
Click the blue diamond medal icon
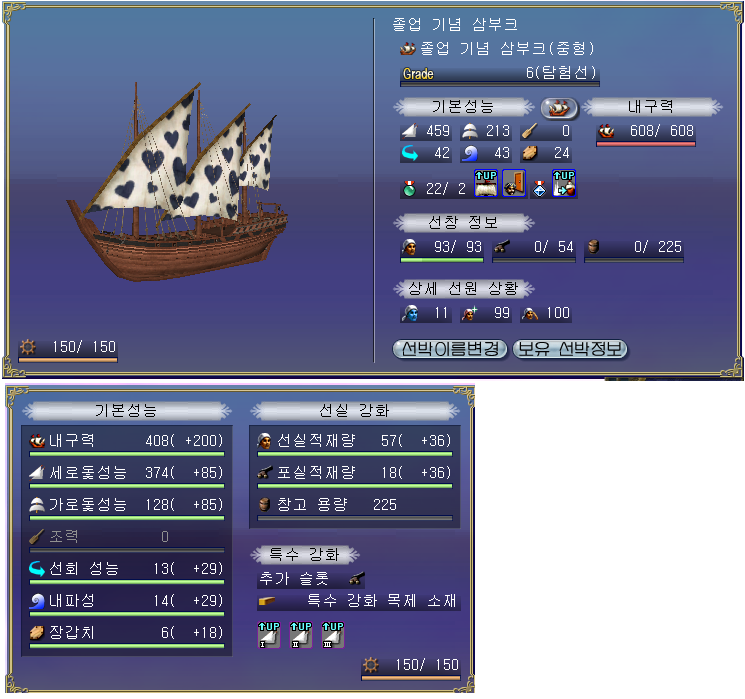(539, 189)
